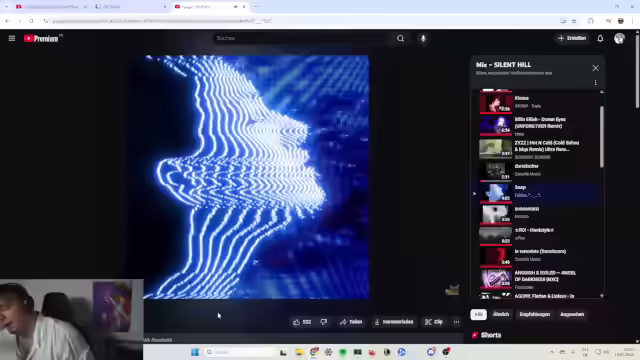This screenshot has height=360, width=640.
Task: Share the video via Teilen
Action: pos(351,322)
